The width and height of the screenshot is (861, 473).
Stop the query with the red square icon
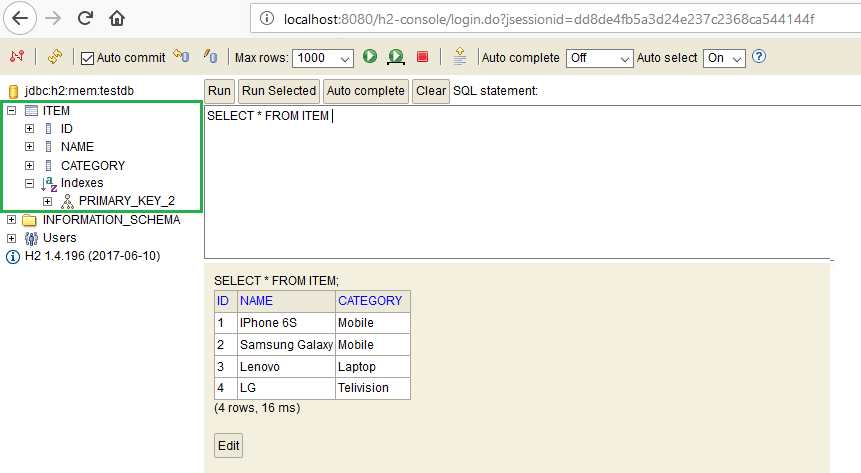(423, 57)
